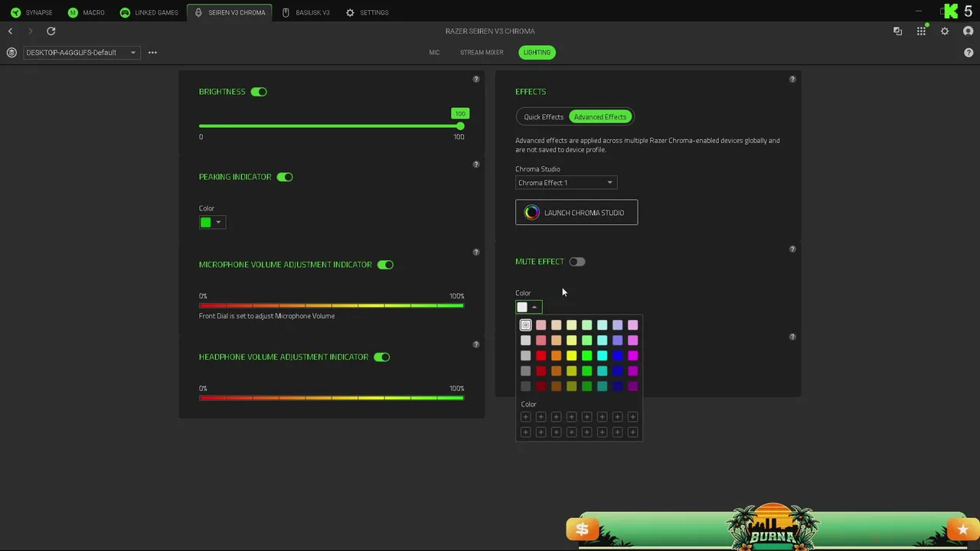Click the Microphone Volume Indicator help icon
This screenshot has width=980, height=551.
pyautogui.click(x=476, y=252)
